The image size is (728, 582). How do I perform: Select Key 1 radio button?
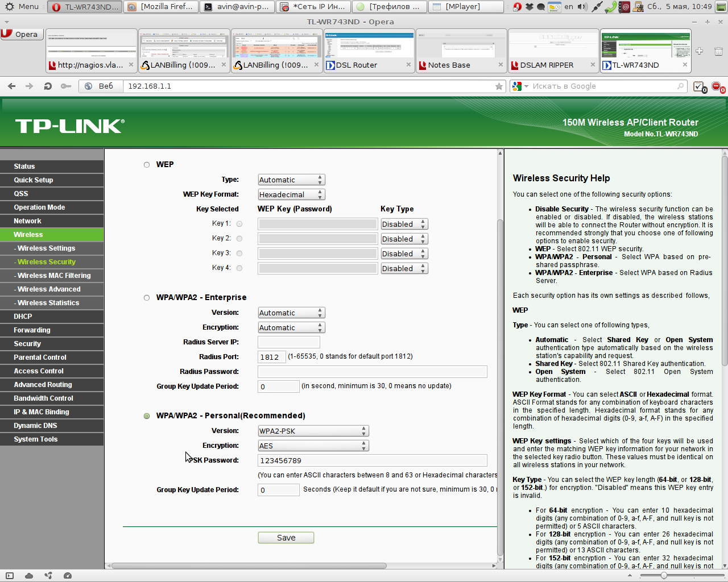point(239,224)
